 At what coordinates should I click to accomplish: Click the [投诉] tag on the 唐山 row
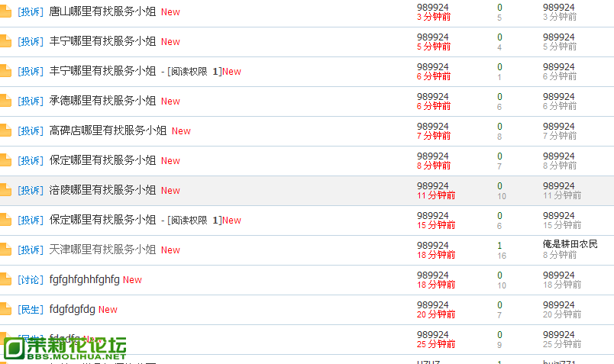point(31,12)
